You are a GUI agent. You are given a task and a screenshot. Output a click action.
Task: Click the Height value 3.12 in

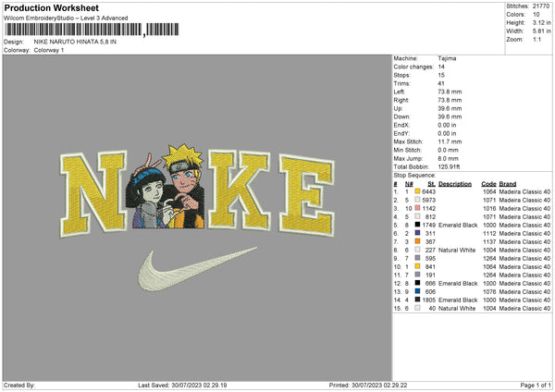541,22
